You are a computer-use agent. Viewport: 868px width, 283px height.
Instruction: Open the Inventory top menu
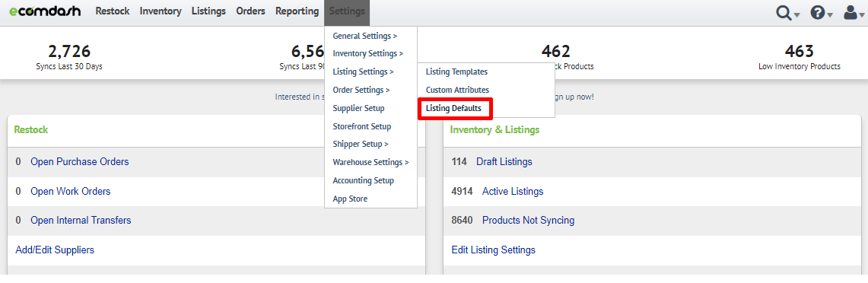(161, 11)
